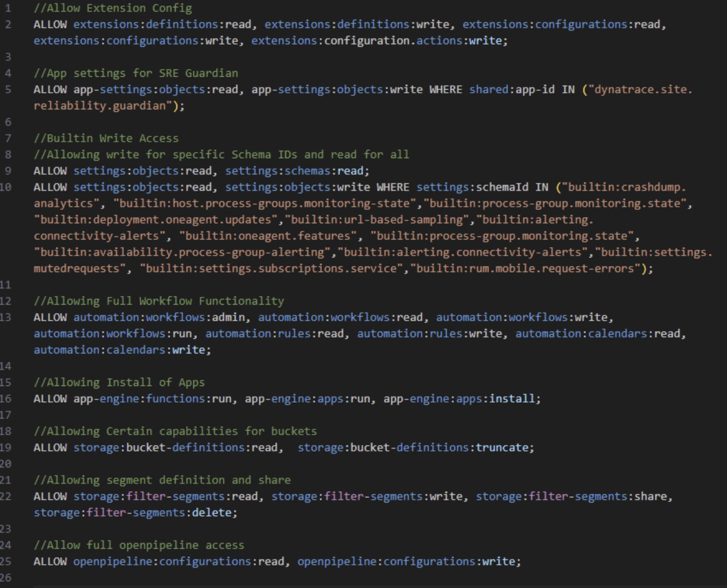
Task: Click line number 2 in the gutter
Action: [x=8, y=24]
